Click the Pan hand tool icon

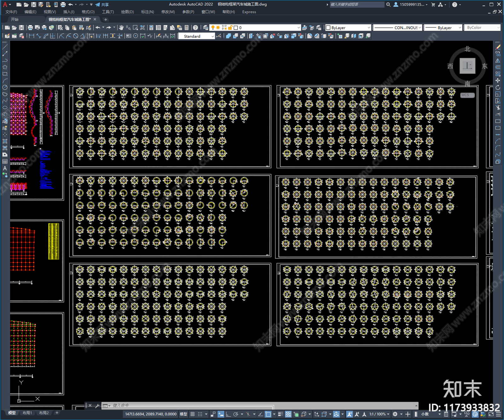(121, 28)
